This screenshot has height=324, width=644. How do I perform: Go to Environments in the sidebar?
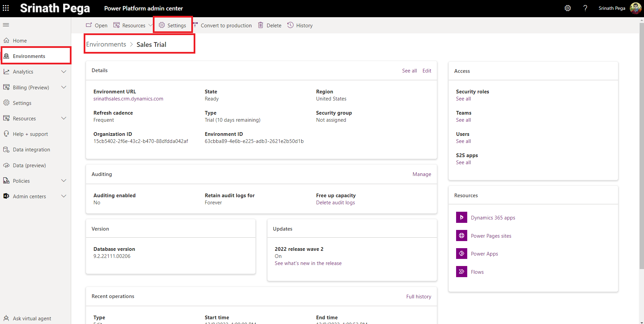(x=29, y=56)
